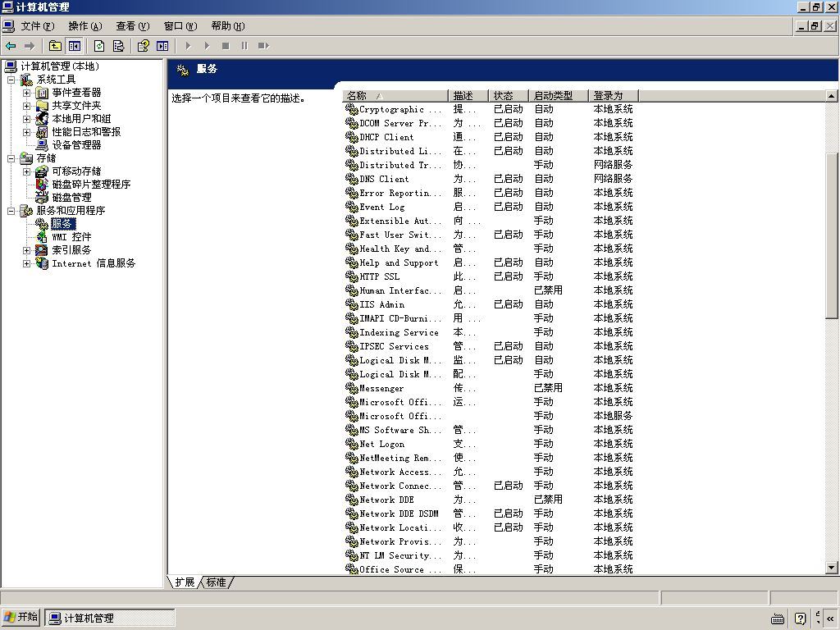The width and height of the screenshot is (840, 630).
Task: Open the 窗口(W) menu
Action: [180, 26]
